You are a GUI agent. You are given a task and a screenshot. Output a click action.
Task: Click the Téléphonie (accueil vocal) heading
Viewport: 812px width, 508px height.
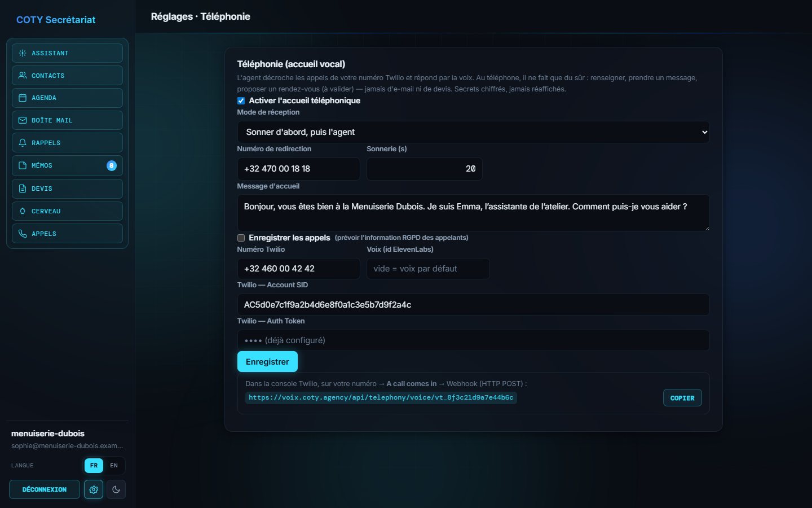[291, 64]
